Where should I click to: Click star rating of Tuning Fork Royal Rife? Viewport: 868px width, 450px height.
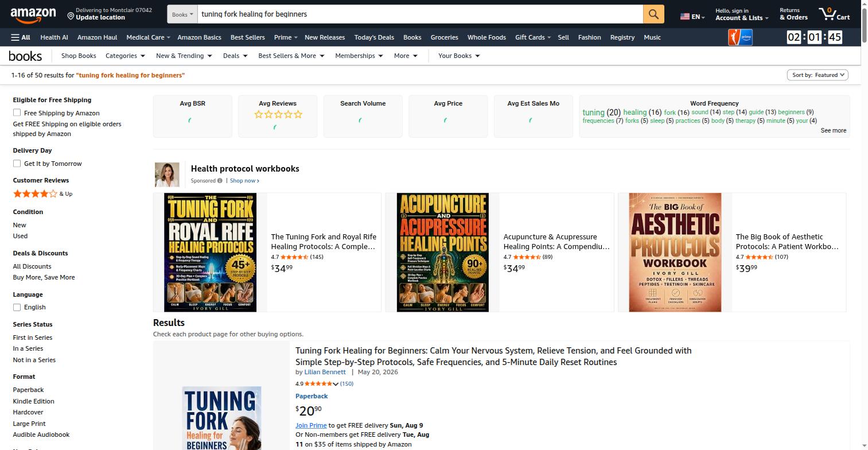[294, 257]
